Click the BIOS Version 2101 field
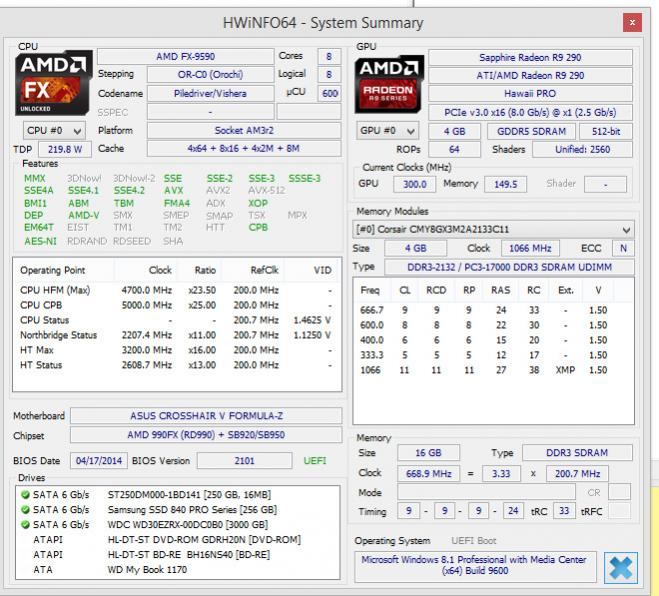659x596 pixels. [244, 461]
